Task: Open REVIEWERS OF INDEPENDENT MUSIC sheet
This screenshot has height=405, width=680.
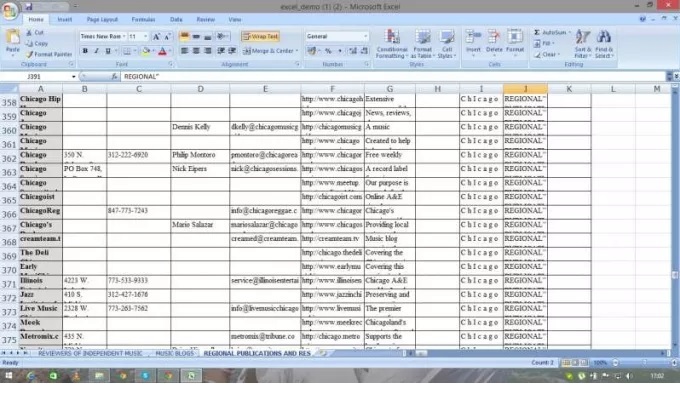Action: click(x=90, y=353)
